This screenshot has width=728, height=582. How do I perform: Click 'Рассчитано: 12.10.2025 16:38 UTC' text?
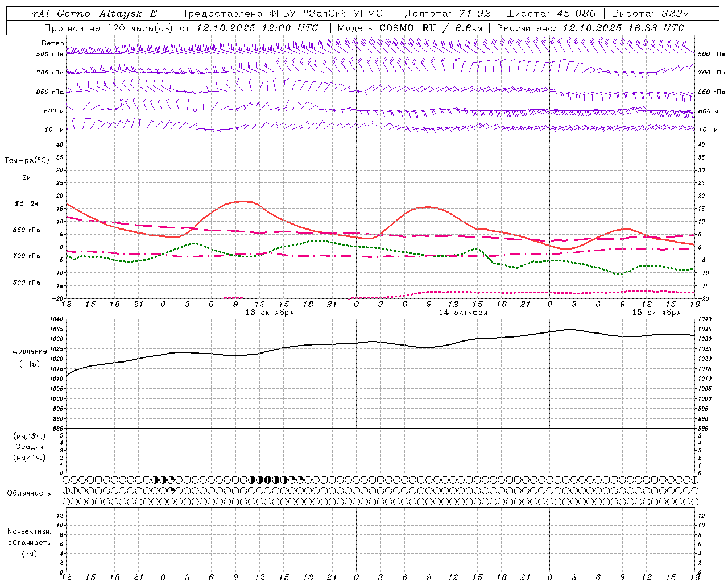pos(590,28)
